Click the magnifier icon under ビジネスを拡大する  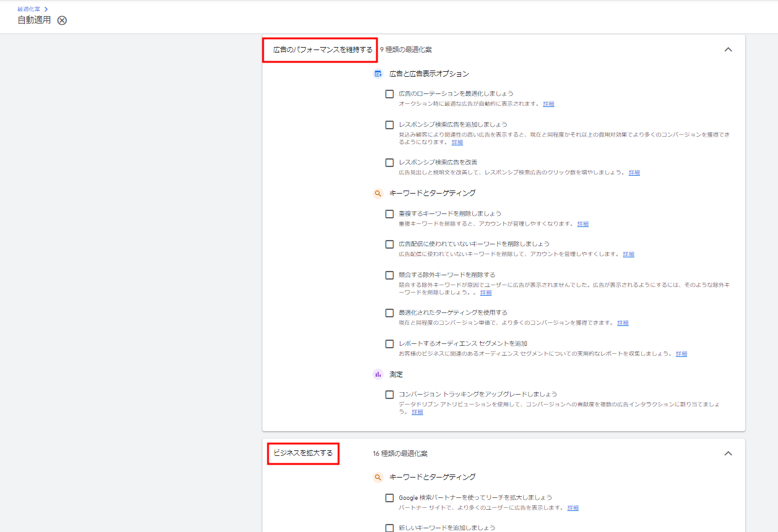(x=378, y=477)
